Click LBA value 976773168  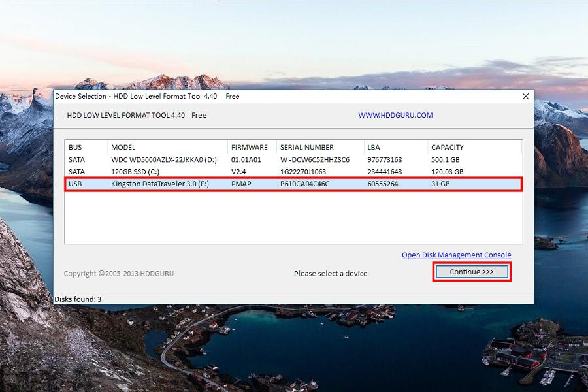point(384,160)
